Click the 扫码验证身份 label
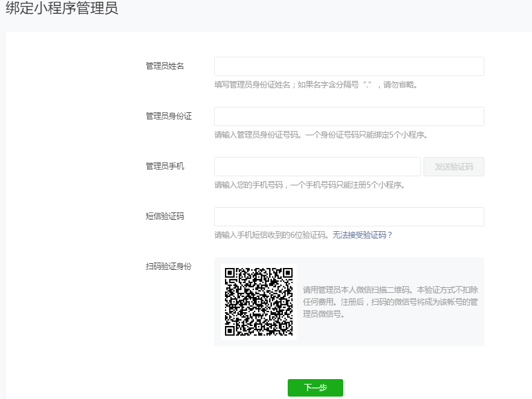The height and width of the screenshot is (399, 532). (x=169, y=266)
